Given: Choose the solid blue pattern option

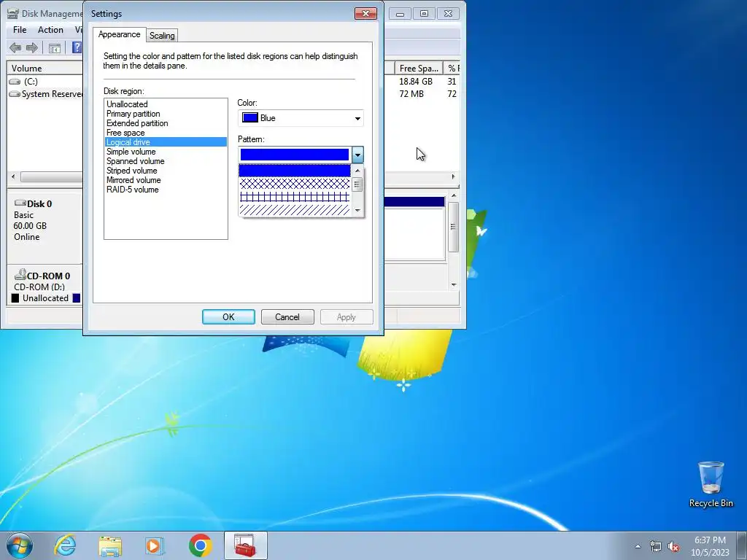Looking at the screenshot, I should pos(295,171).
